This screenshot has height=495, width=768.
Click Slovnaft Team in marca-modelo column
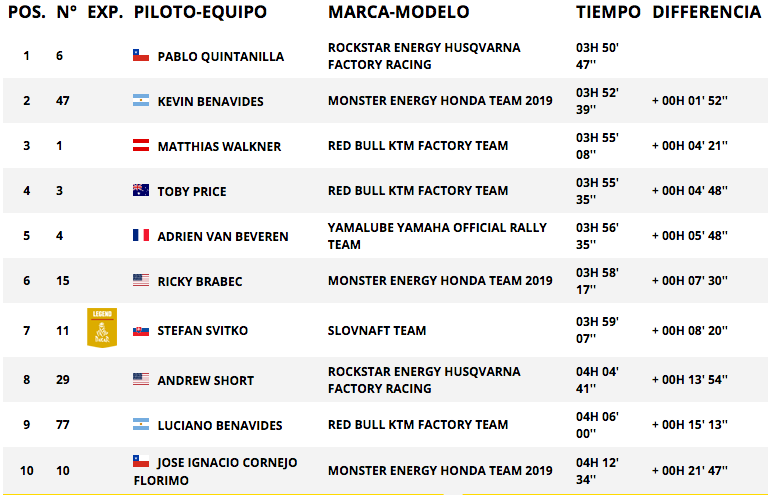377,331
